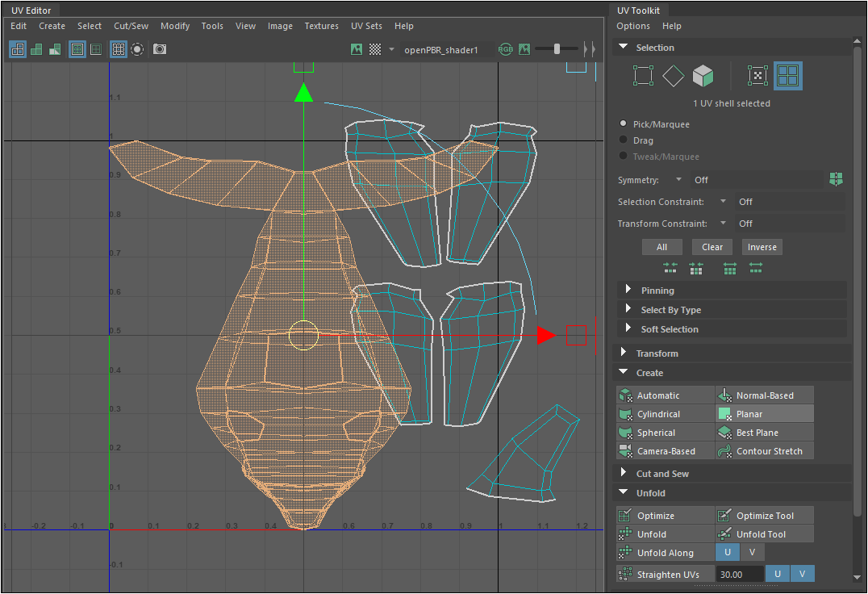This screenshot has height=594, width=868.
Task: Click the UV snapshot camera icon
Action: (160, 49)
